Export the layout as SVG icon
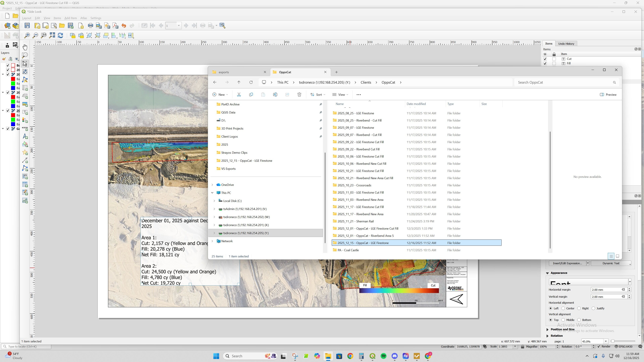The height and width of the screenshot is (362, 644). (x=107, y=25)
